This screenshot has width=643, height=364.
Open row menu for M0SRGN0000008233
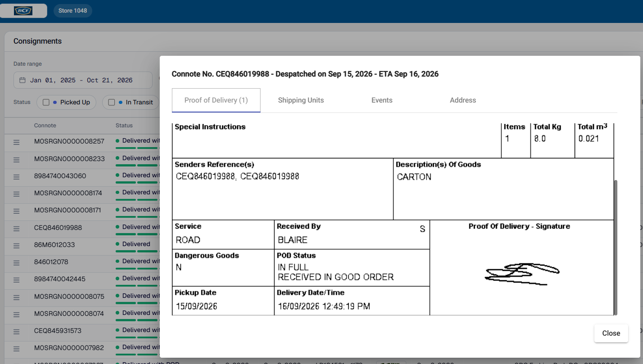(x=17, y=160)
